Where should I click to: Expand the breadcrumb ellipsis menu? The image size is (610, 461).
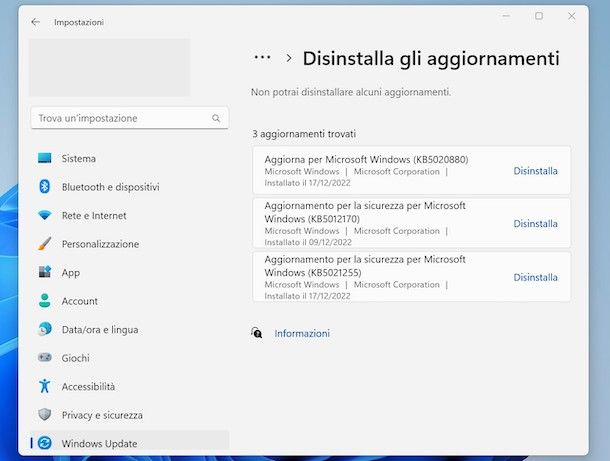[x=262, y=58]
